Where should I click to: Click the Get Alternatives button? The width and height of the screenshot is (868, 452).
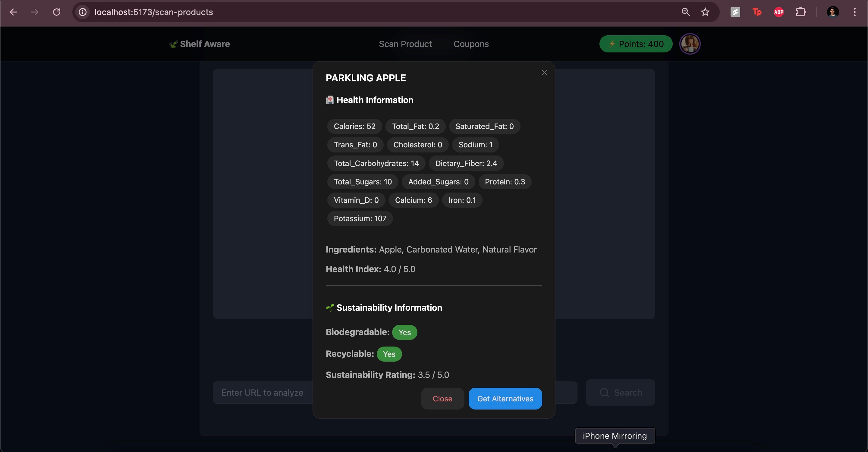505,398
